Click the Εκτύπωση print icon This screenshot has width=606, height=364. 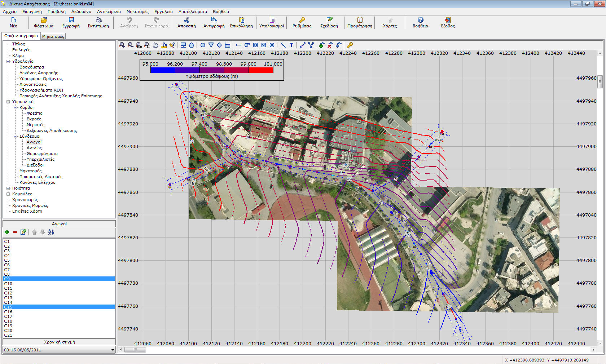[x=98, y=22]
